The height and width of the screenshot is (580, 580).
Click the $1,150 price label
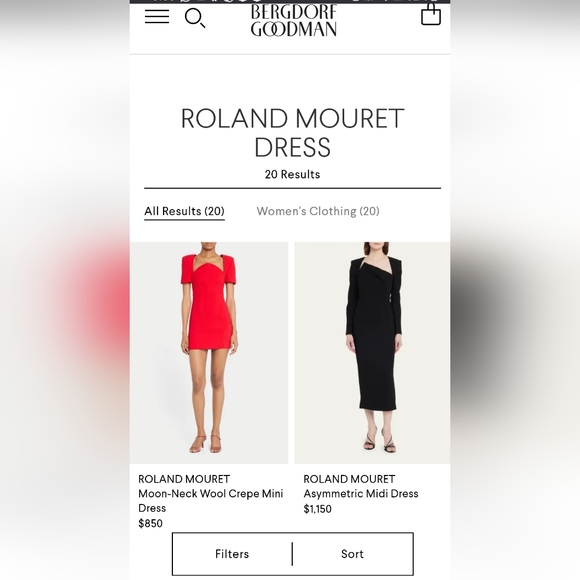pyautogui.click(x=317, y=509)
